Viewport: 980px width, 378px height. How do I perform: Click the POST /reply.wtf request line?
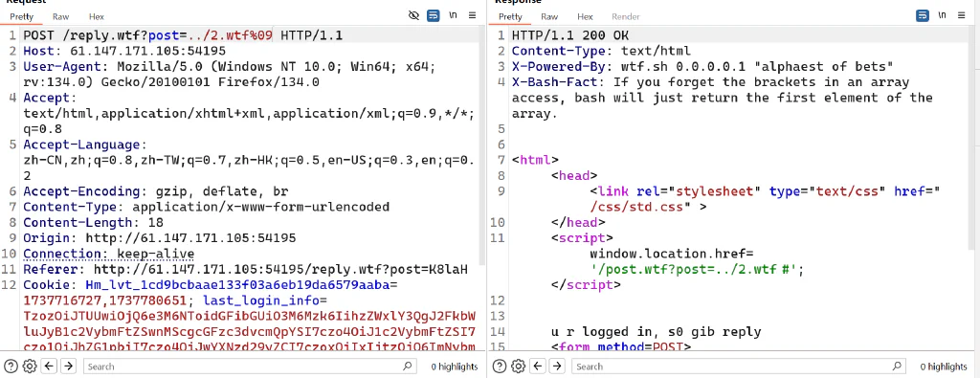(183, 35)
